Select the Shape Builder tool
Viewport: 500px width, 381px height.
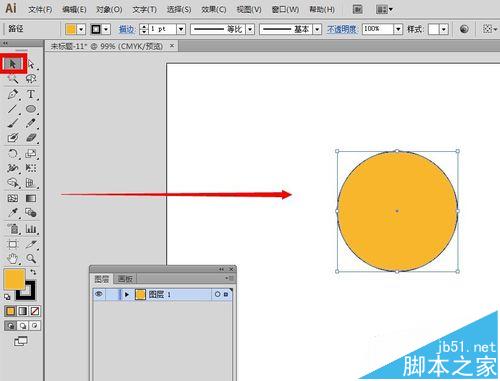[13, 183]
